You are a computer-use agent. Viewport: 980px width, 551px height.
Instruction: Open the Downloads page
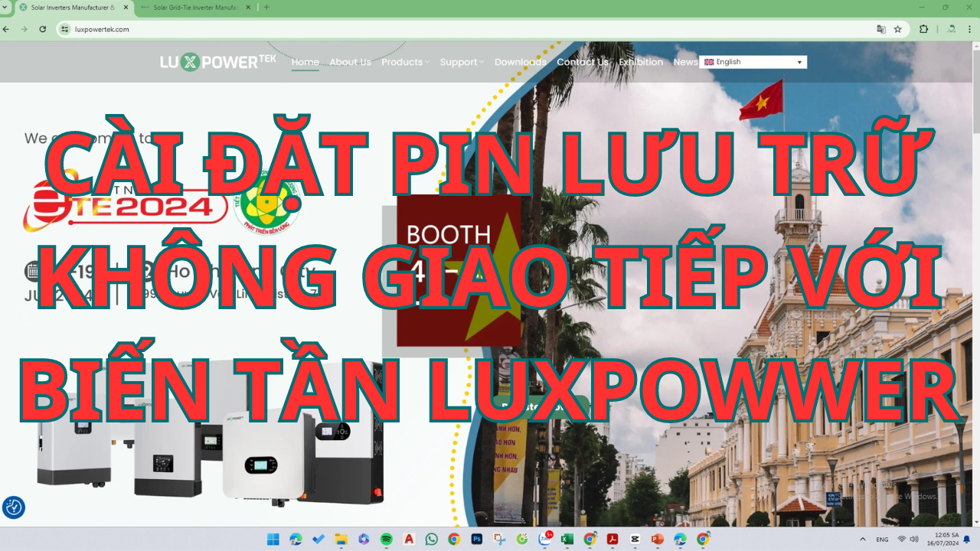(x=521, y=62)
